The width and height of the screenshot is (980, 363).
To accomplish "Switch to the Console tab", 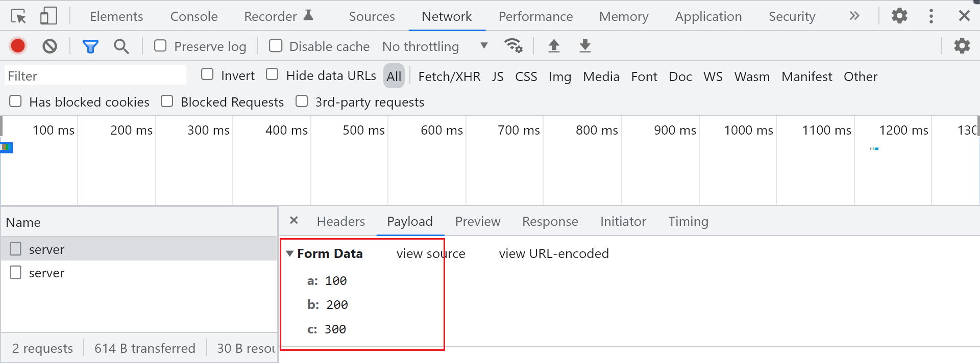I will point(193,16).
